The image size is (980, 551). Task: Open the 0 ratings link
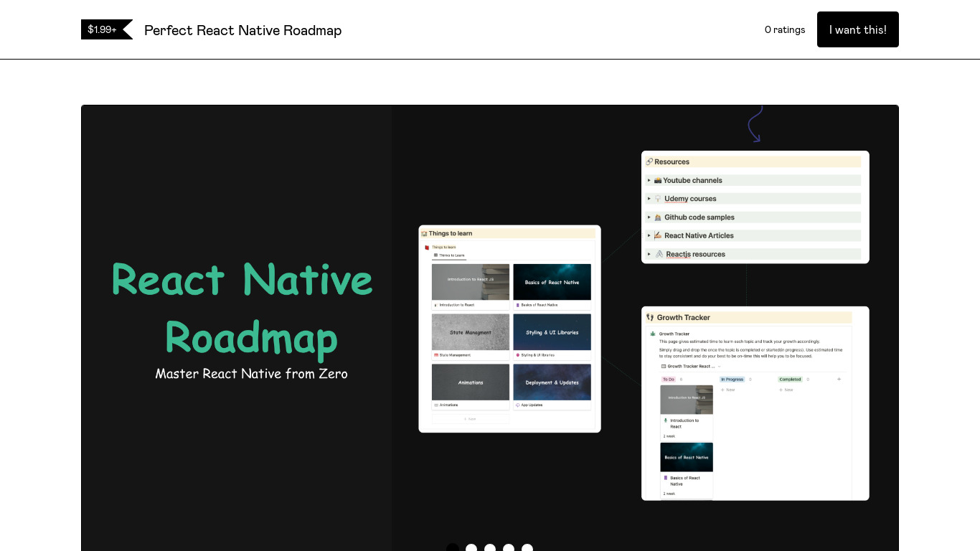click(785, 29)
